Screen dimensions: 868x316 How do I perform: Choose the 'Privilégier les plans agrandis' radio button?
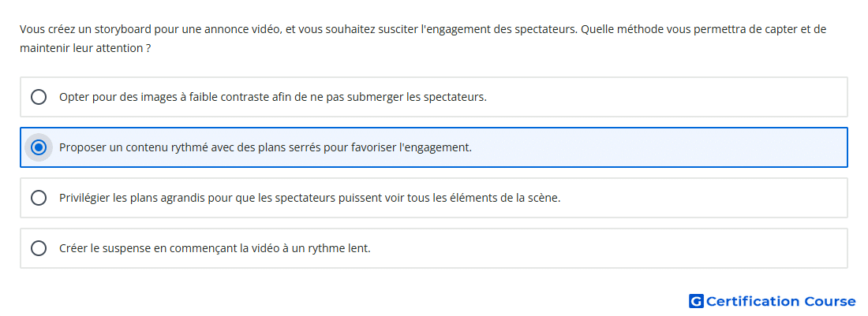(x=39, y=198)
